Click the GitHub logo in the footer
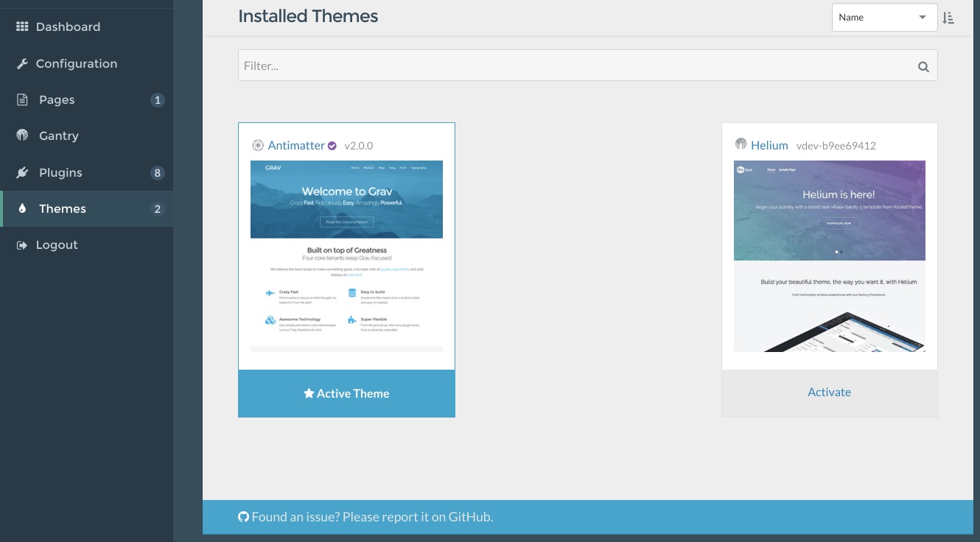 click(x=243, y=516)
